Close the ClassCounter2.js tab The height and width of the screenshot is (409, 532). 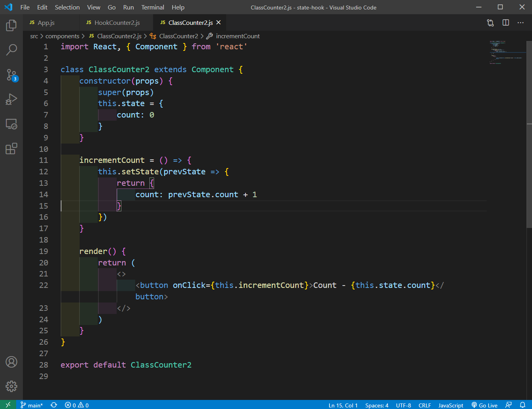[x=219, y=22]
